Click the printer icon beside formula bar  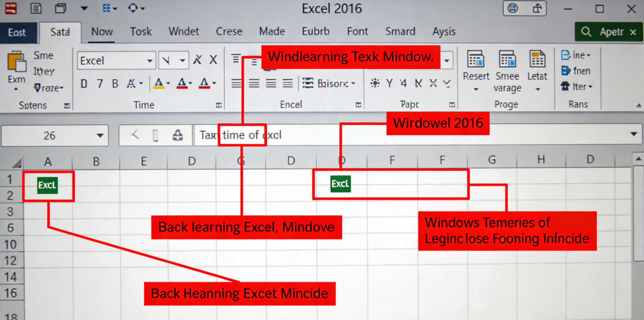click(178, 135)
